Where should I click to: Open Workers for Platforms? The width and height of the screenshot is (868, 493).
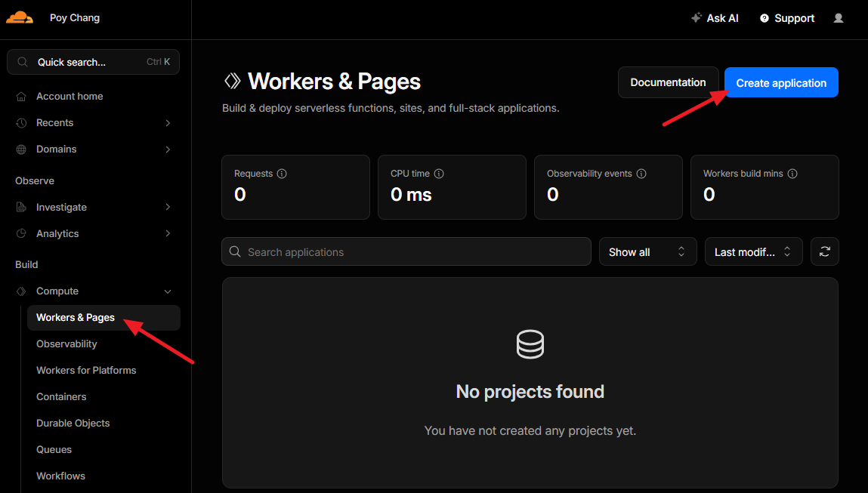tap(86, 371)
